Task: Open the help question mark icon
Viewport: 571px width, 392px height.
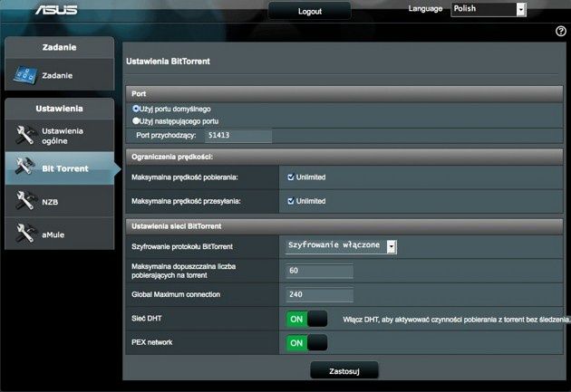Action: [561, 32]
